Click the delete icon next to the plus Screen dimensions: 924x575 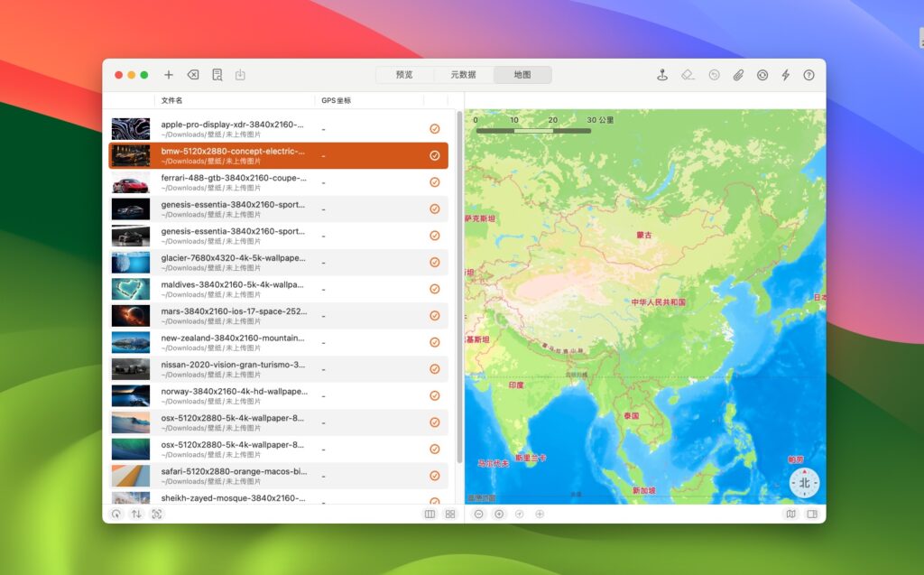tap(192, 75)
